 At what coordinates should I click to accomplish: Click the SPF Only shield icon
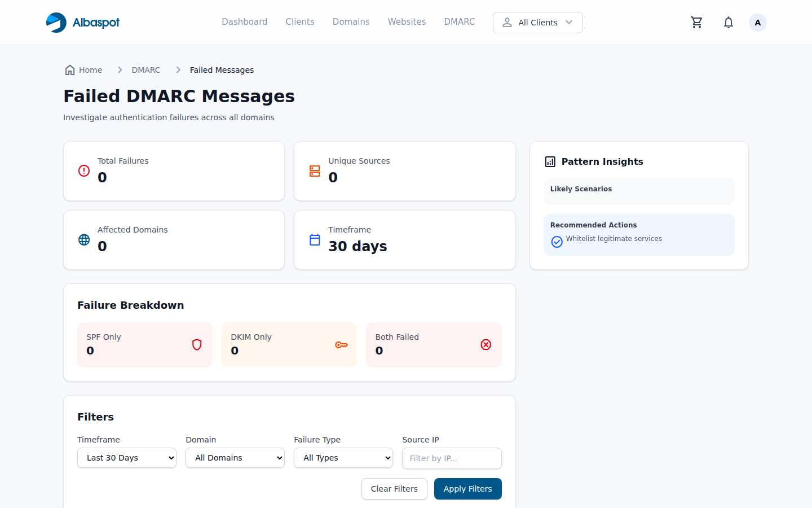tap(197, 344)
